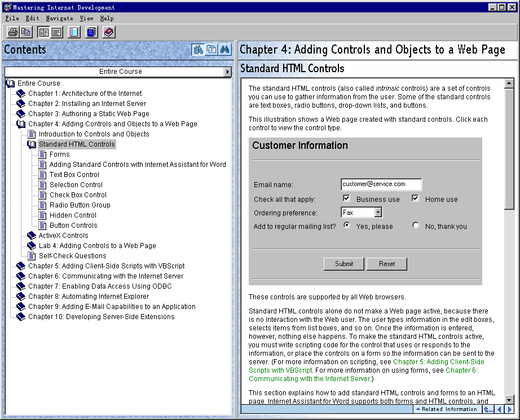Image resolution: width=520 pixels, height=420 pixels.
Task: Open Search with the binoculars icon
Action: 224,50
